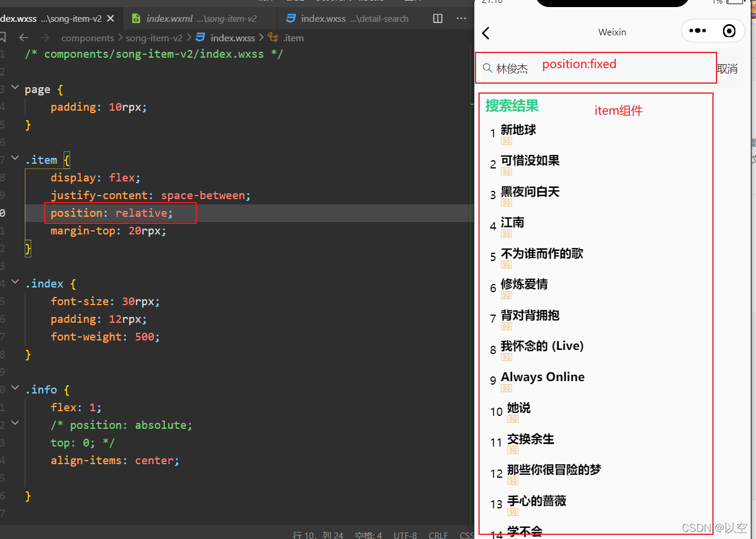Tap the song 手心的蔷薇

pyautogui.click(x=537, y=501)
